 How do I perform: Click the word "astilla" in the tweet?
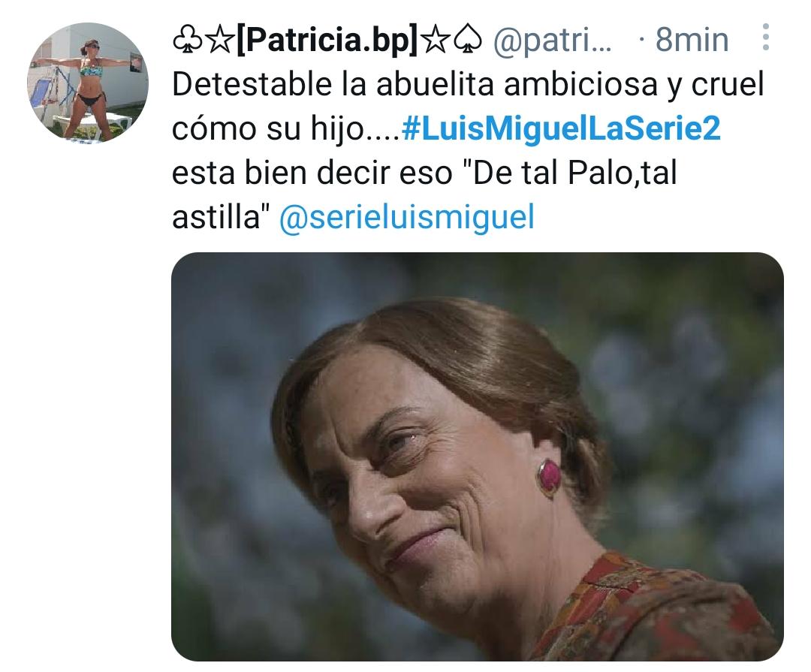click(216, 217)
